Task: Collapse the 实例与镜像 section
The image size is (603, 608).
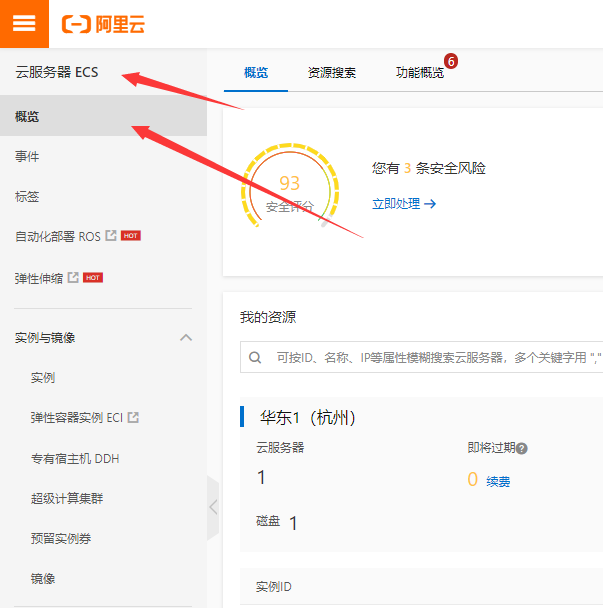Action: point(186,337)
